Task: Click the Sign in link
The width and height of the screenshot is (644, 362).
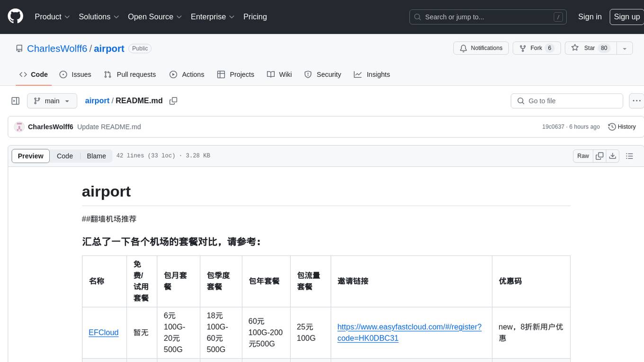Action: pyautogui.click(x=590, y=17)
